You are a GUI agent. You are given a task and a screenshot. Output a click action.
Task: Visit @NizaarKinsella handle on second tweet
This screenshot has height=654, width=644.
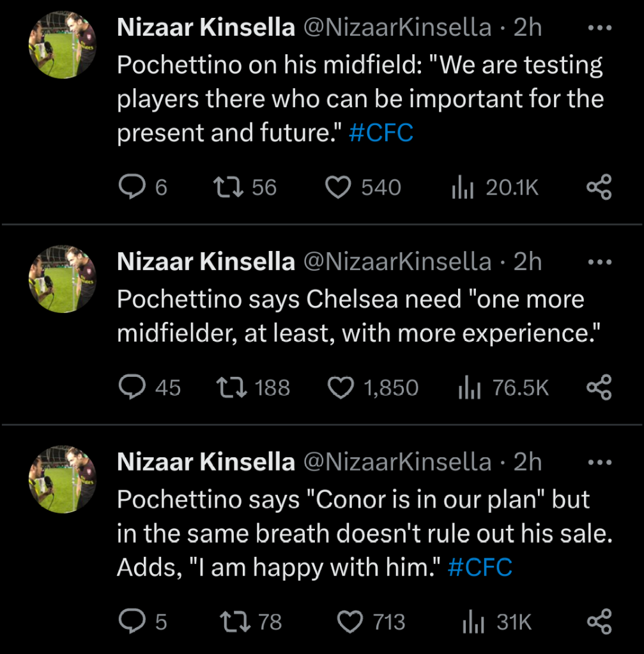click(x=396, y=262)
